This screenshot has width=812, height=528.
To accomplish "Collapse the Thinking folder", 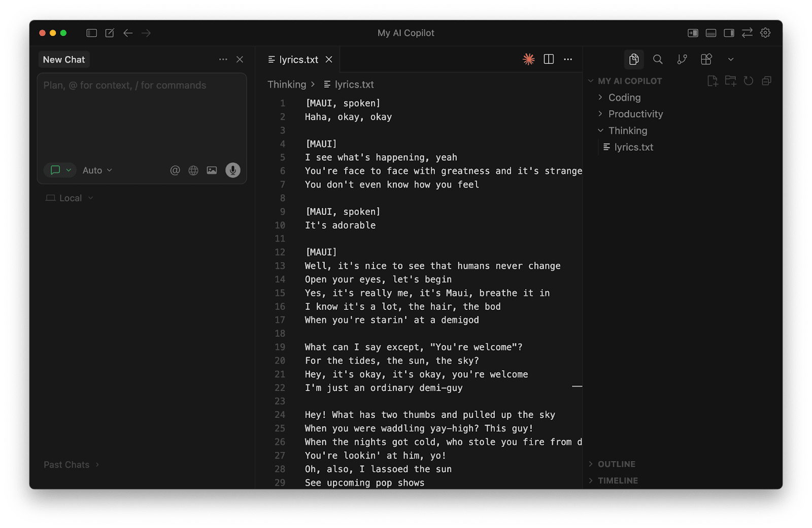I will (628, 131).
